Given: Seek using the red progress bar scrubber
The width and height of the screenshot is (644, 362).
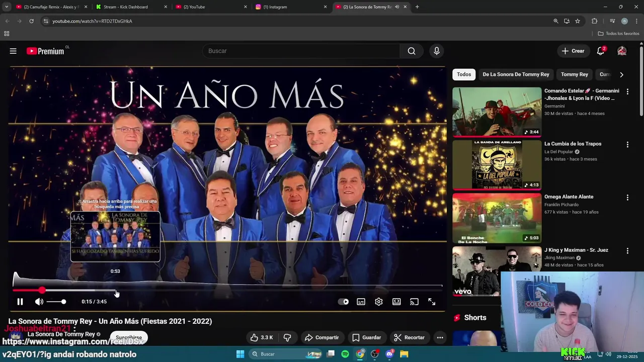Looking at the screenshot, I should click(42, 290).
